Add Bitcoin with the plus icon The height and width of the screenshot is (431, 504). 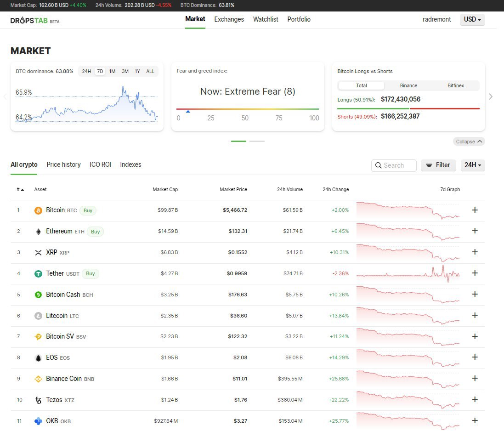(475, 210)
